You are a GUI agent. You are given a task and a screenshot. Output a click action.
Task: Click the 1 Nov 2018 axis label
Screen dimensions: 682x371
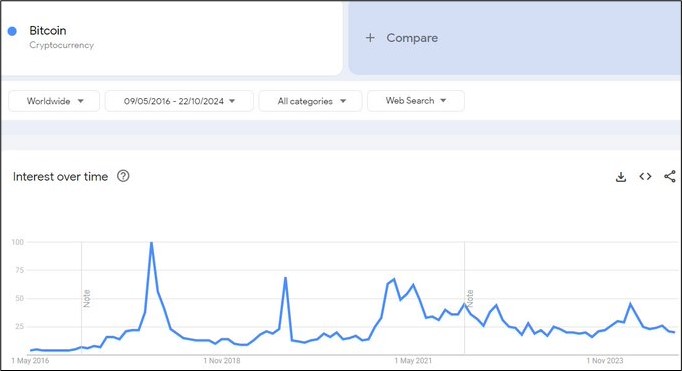222,361
